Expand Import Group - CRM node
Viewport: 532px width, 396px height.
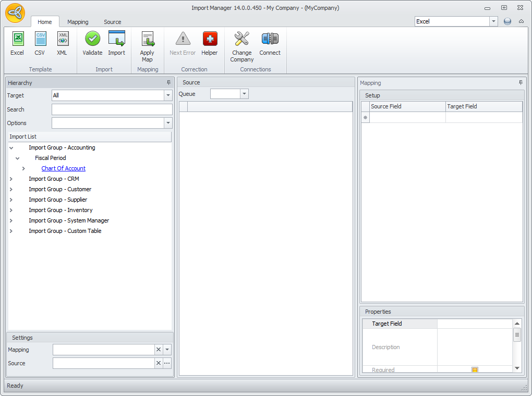(11, 179)
